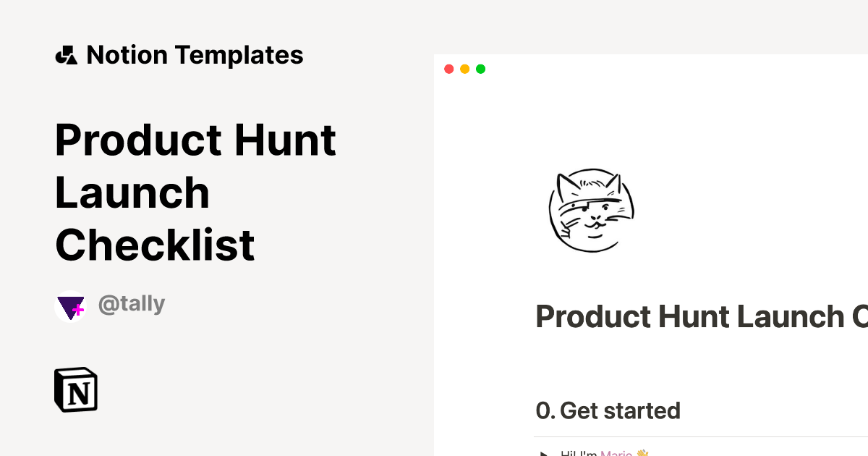The image size is (868, 456).
Task: Click the red traffic light dot
Action: click(449, 69)
